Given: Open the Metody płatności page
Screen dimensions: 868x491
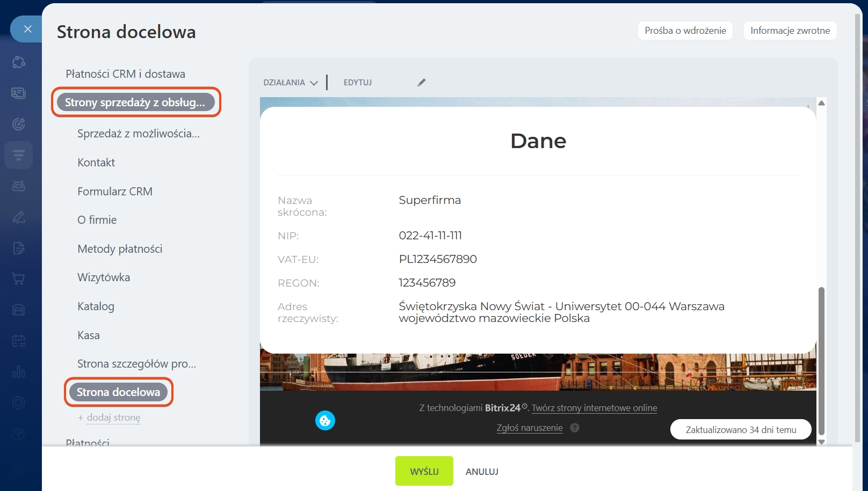Looking at the screenshot, I should click(x=120, y=249).
